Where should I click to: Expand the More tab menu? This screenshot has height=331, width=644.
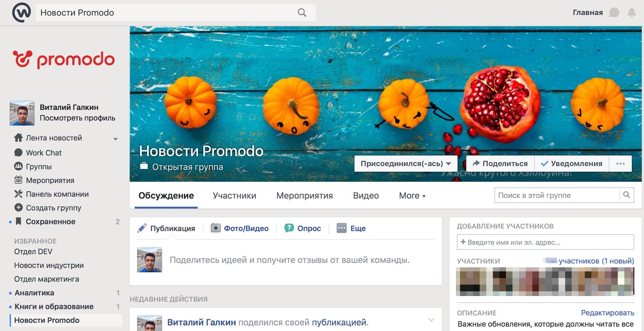[x=412, y=195]
